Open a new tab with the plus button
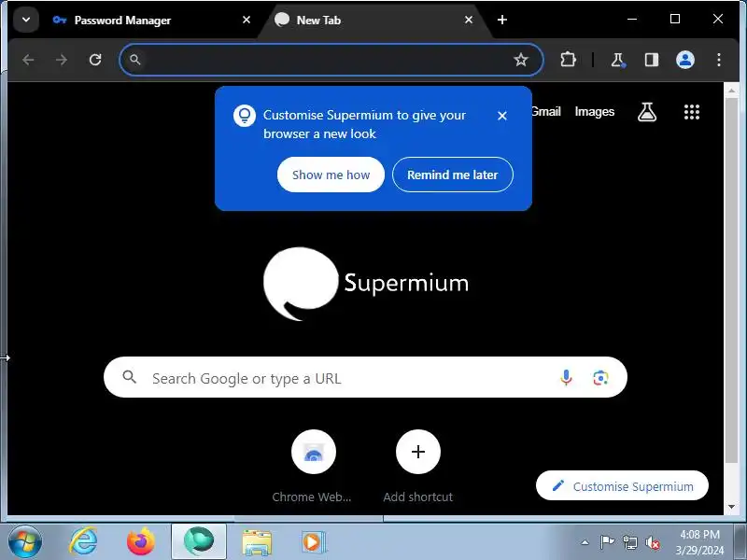The image size is (747, 560). pos(502,20)
